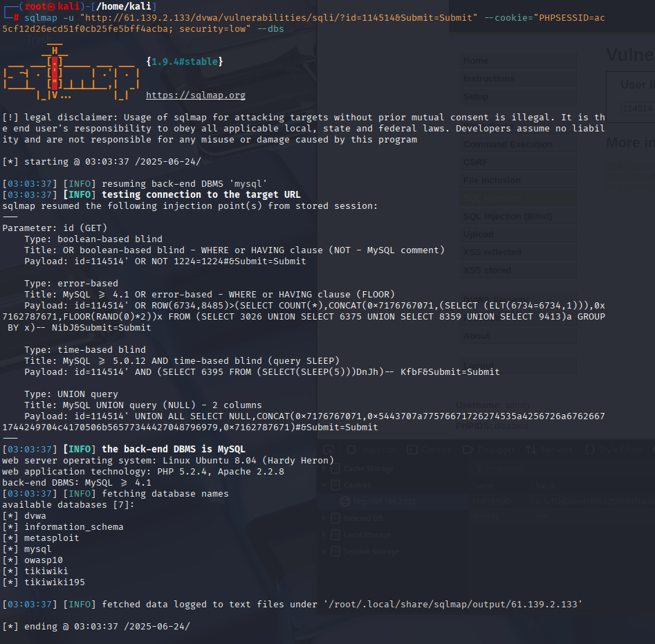655x644 pixels.
Task: Click 'information_schema' in the databases list
Action: coord(74,527)
